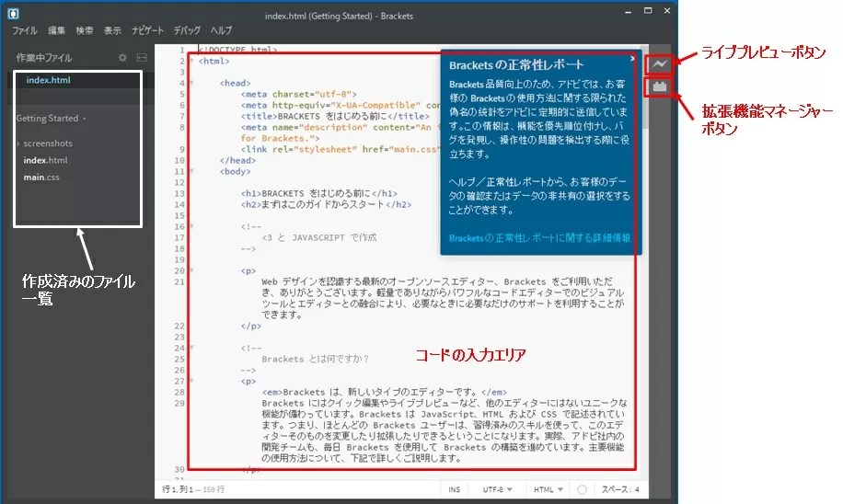Click the Live Preview lightning icon

pos(659,64)
